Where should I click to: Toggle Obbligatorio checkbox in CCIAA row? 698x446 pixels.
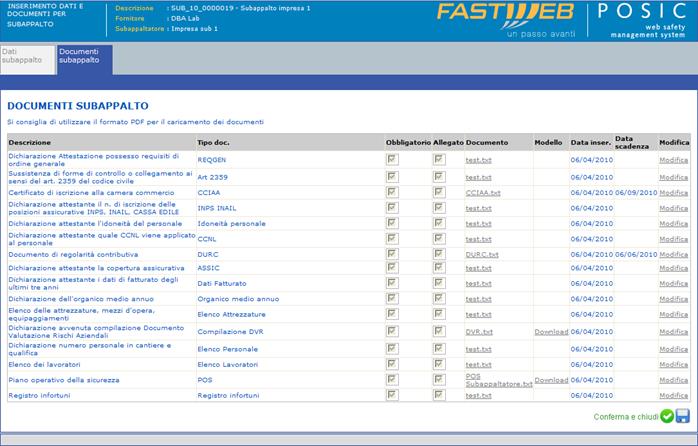[392, 192]
